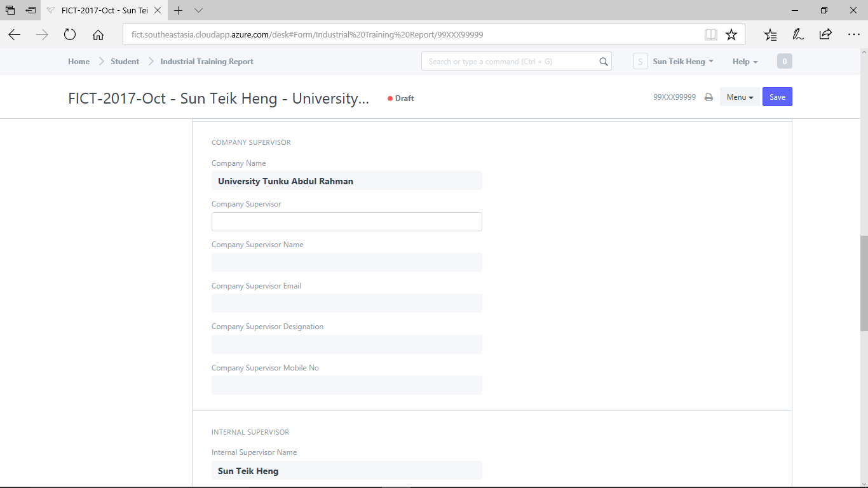Click the 99XXX99999 document ID link
Viewport: 868px width, 488px height.
674,97
